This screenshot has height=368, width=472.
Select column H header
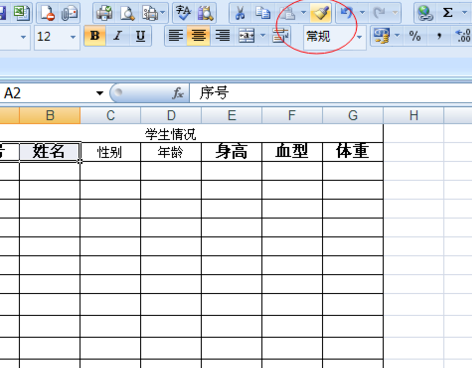pyautogui.click(x=413, y=116)
